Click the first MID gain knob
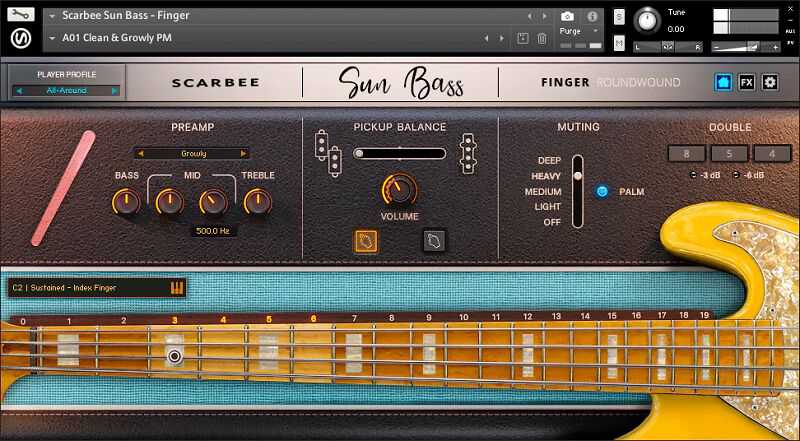 [170, 202]
